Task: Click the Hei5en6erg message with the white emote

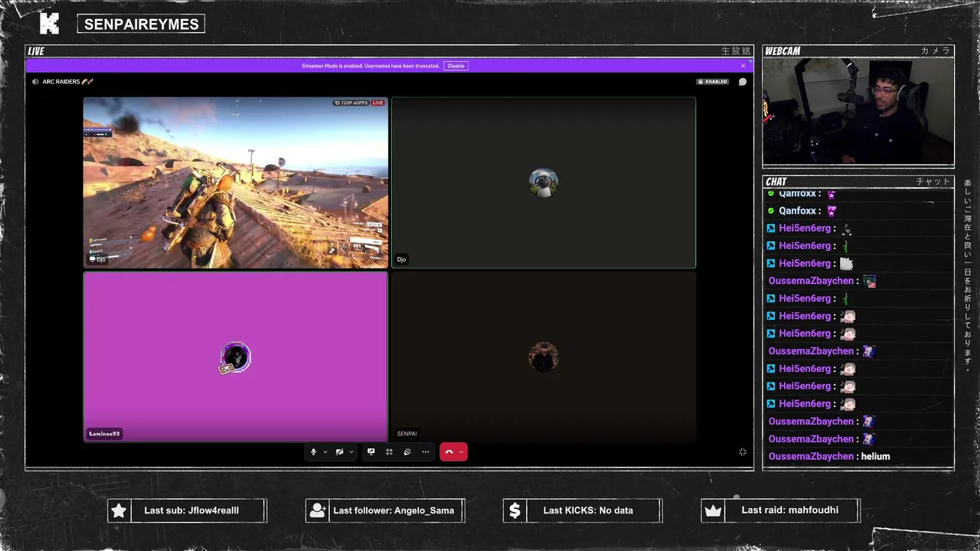Action: 811,263
